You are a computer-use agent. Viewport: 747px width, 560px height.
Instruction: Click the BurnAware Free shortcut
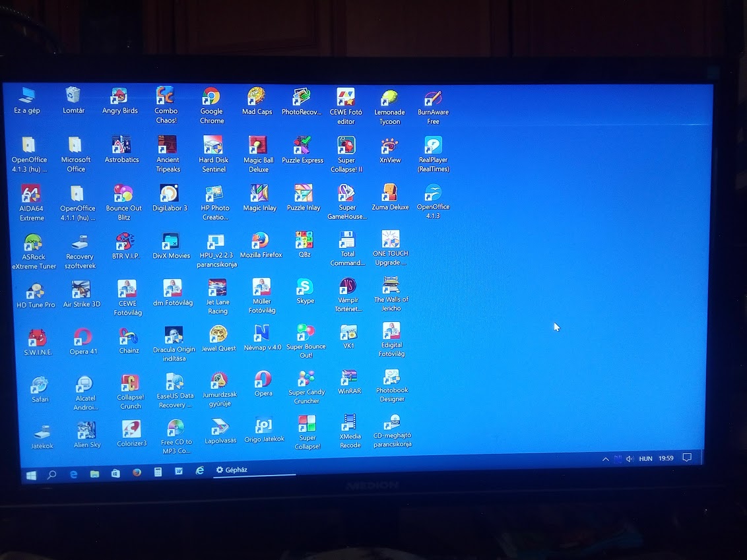[433, 107]
